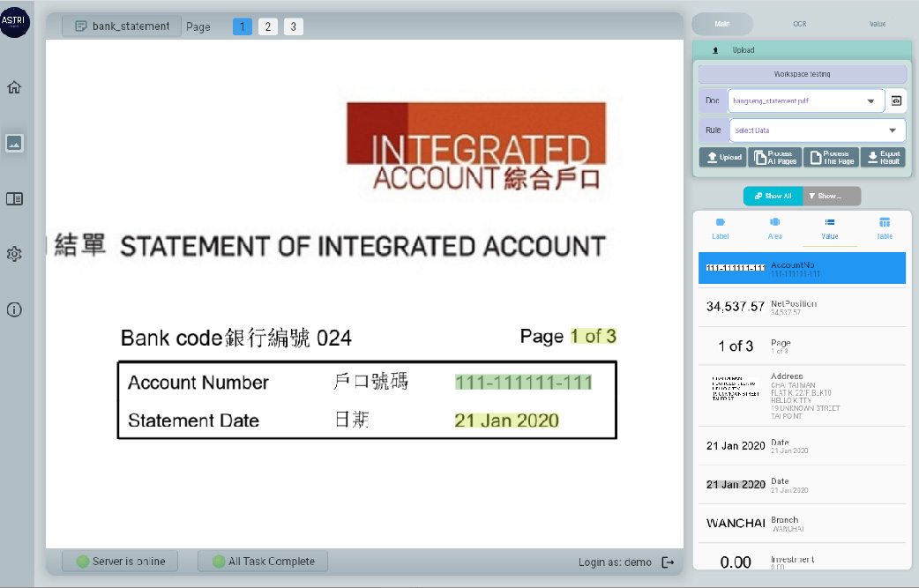
Task: Open the Doc dropdown hangseng_statement.pdf
Action: coord(805,100)
